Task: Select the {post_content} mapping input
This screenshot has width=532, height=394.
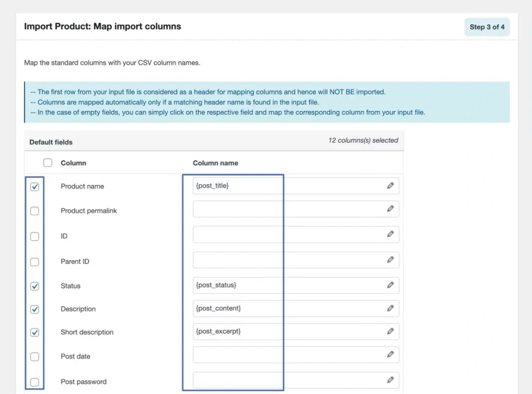Action: click(288, 308)
